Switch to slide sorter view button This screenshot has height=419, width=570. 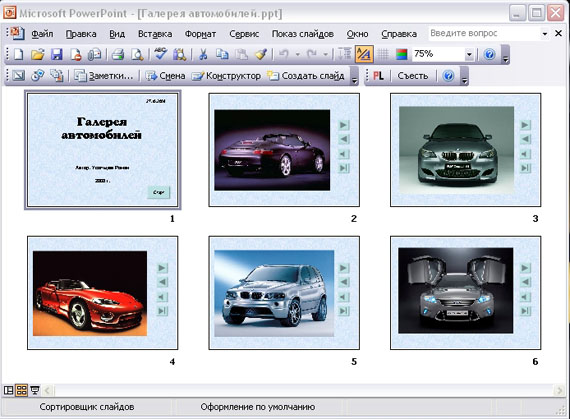point(21,391)
